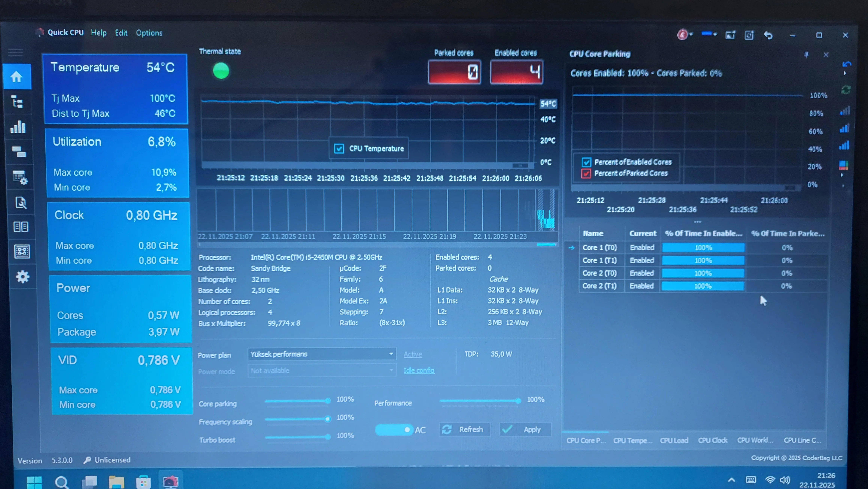Open the tree structure sidebar icon

point(17,101)
